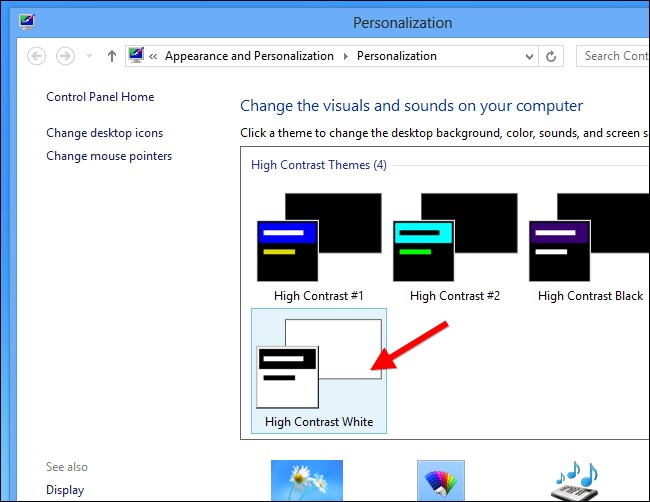Click the Personalization window title bar icon

click(27, 22)
